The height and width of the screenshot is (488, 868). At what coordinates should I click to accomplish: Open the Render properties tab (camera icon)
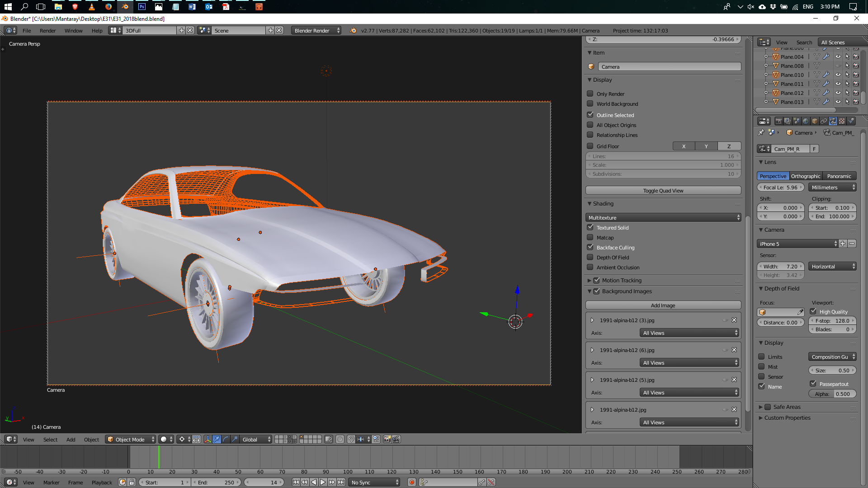pos(778,121)
